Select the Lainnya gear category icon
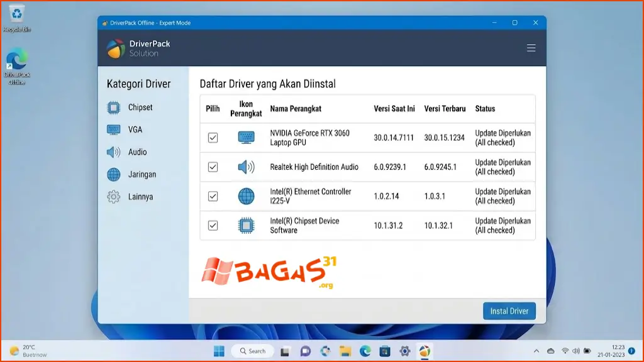644x362 pixels. tap(113, 197)
